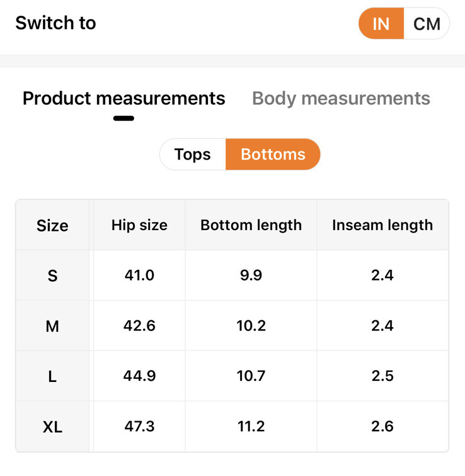465x476 pixels.
Task: Select the XL size row
Action: click(52, 427)
